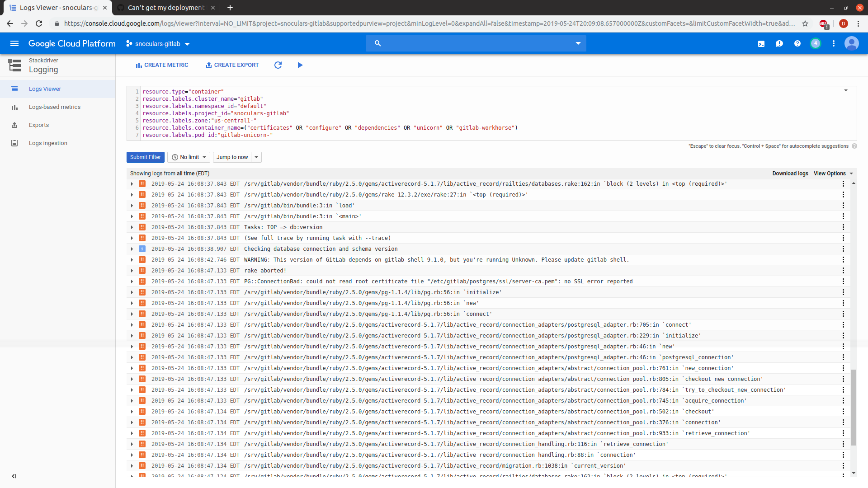Viewport: 868px width, 488px height.
Task: Click the search magnifier icon
Action: point(378,43)
